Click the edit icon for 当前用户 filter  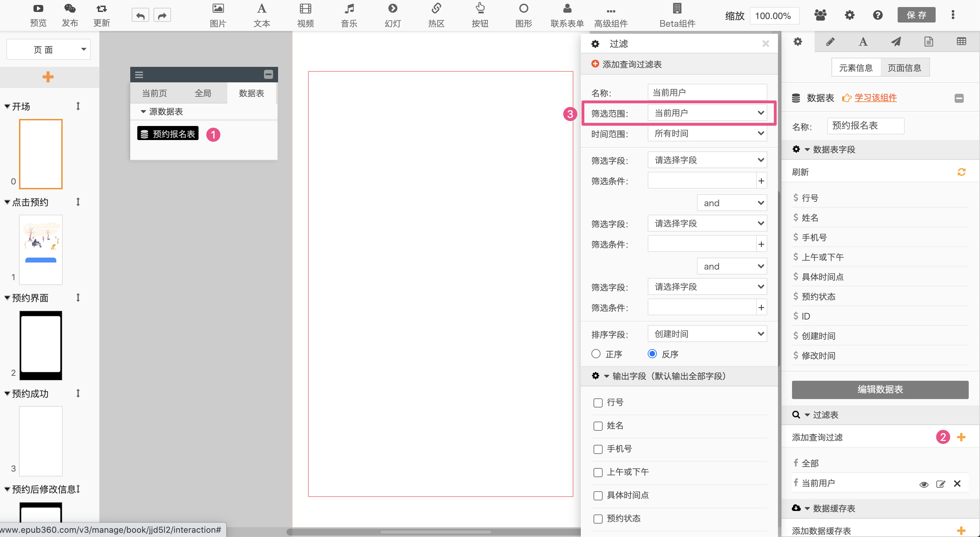(x=941, y=484)
